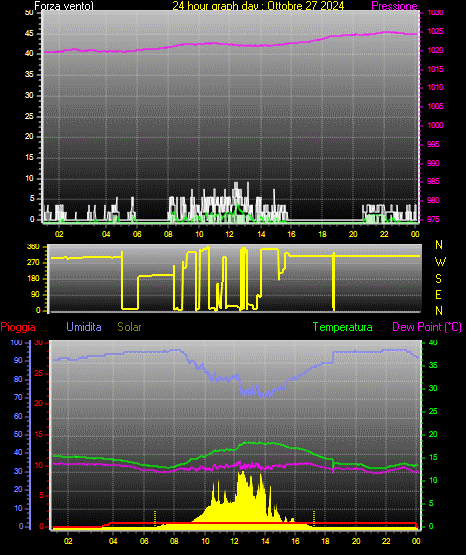Select the 'Dew Point (°C)' legend label
Image resolution: width=466 pixels, height=555 pixels.
tap(427, 327)
